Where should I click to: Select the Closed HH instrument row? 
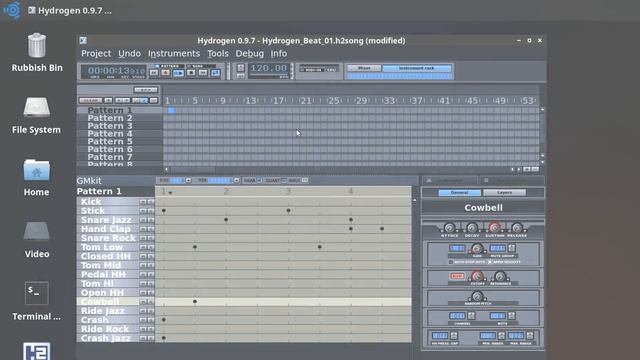[107, 256]
